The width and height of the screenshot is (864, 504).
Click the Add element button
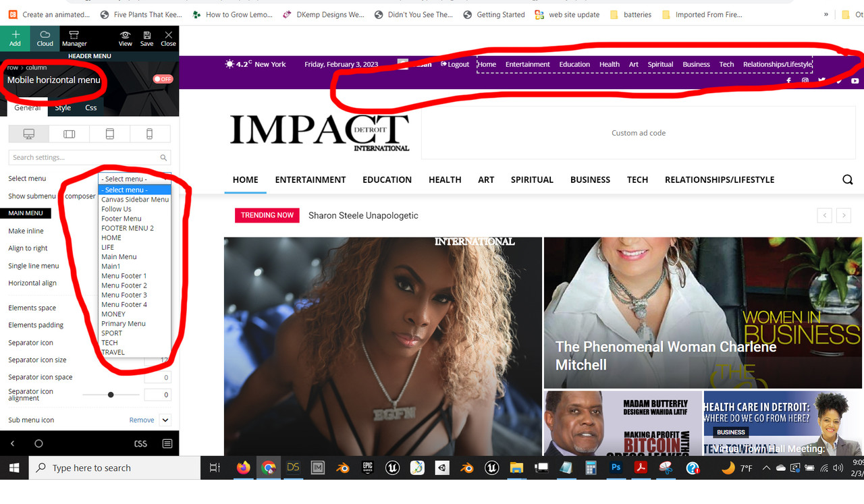[15, 38]
